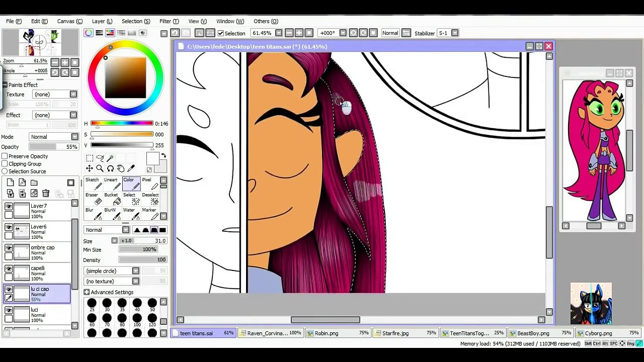Switch to the Raven_Corvina document tab

pos(271,333)
